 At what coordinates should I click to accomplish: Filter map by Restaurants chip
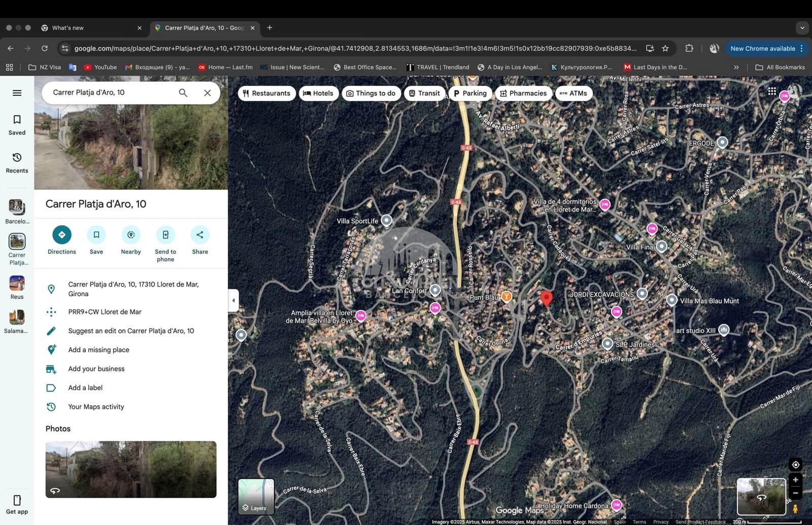[266, 93]
